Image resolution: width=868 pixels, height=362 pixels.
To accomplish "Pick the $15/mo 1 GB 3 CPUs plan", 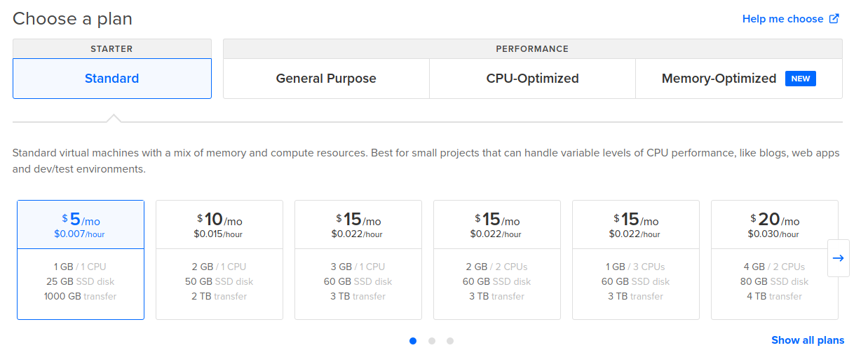I will click(636, 260).
